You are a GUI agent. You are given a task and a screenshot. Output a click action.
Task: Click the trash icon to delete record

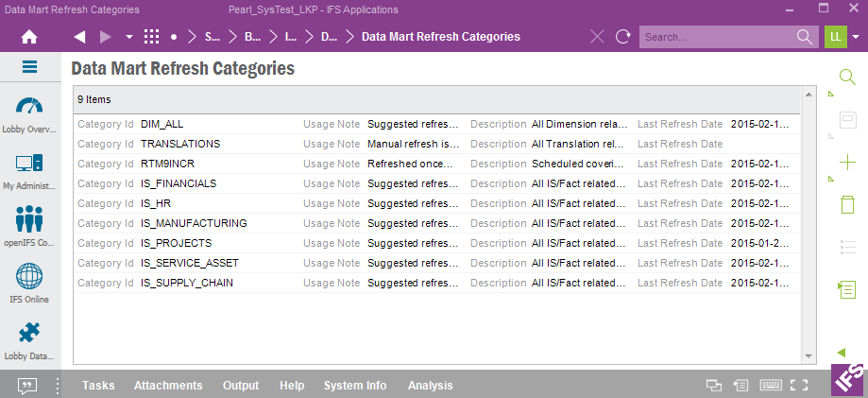(x=846, y=204)
